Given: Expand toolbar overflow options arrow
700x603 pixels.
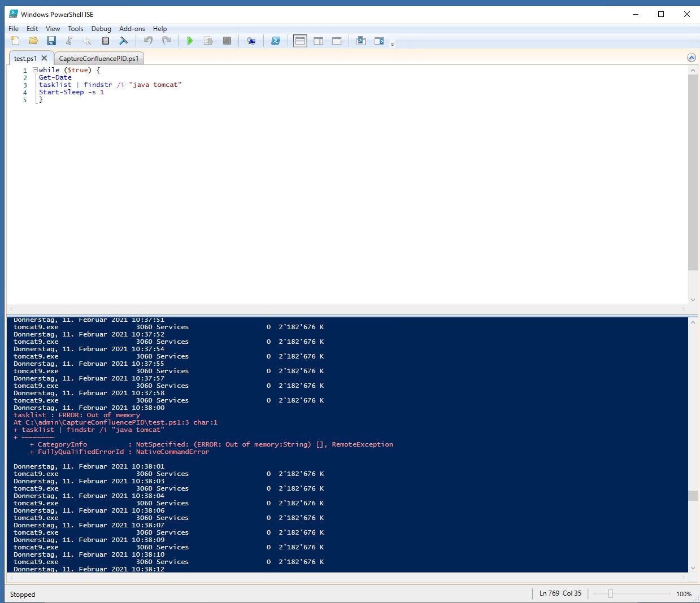Looking at the screenshot, I should (x=392, y=43).
